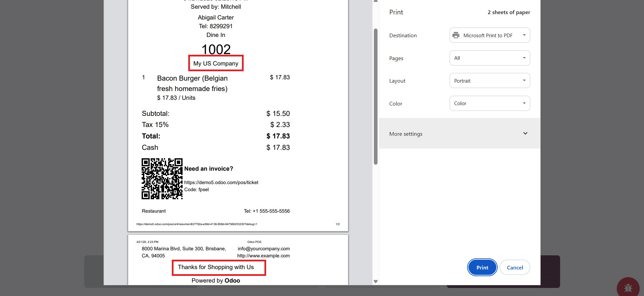Click 'Bacon Burger (Belgian' product line

click(x=192, y=78)
